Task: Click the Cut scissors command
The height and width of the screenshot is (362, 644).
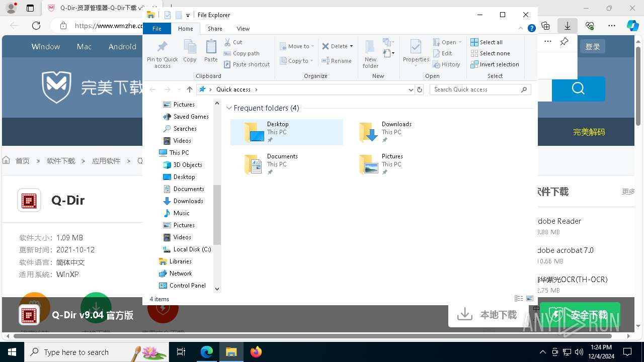Action: (233, 42)
